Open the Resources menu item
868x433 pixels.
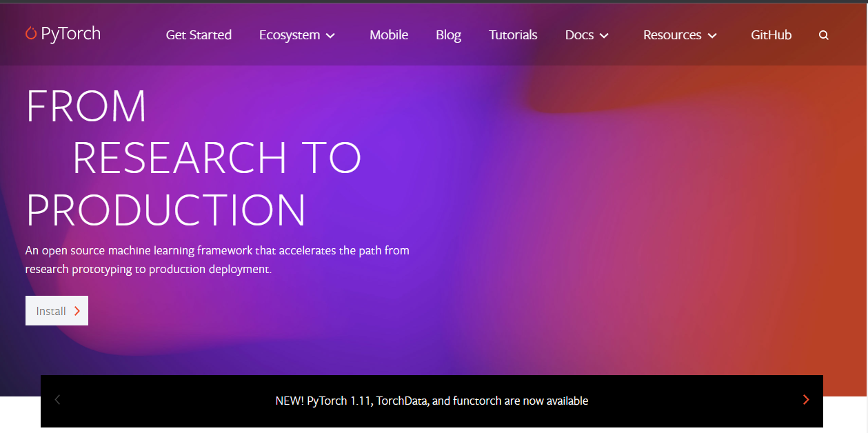[x=673, y=34]
